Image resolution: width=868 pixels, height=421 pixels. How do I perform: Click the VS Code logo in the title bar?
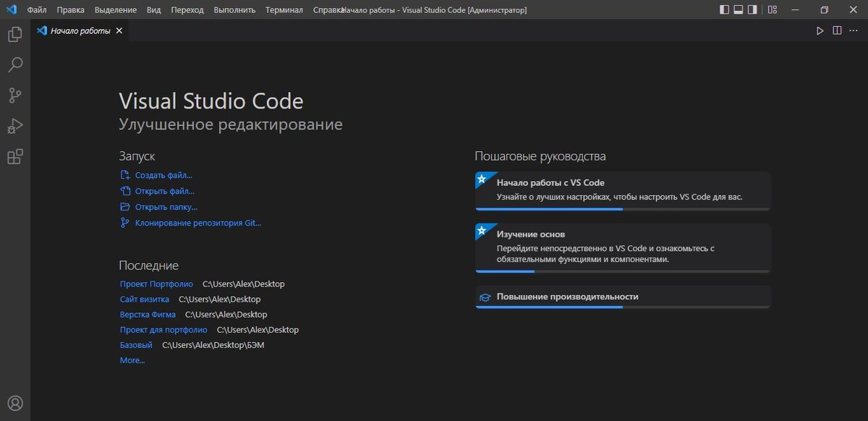(x=11, y=10)
